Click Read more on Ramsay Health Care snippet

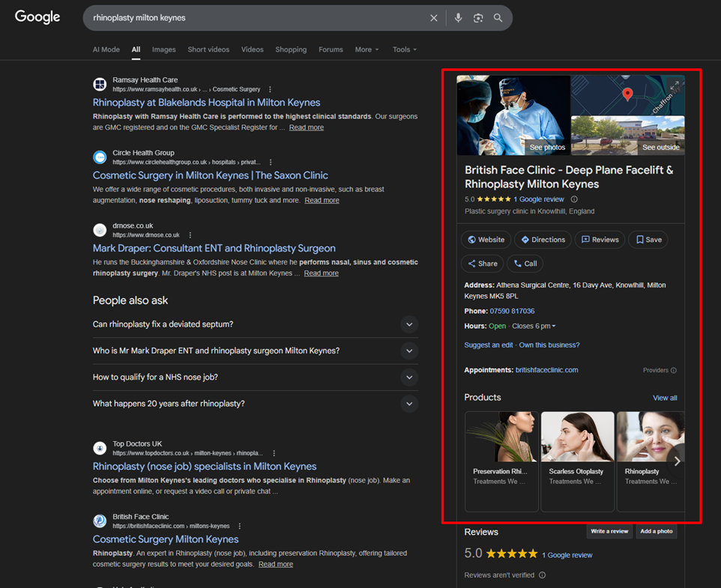[307, 127]
